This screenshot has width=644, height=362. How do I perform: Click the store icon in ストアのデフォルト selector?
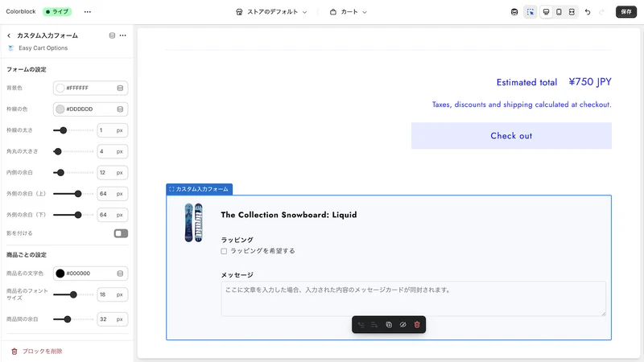[x=239, y=12]
